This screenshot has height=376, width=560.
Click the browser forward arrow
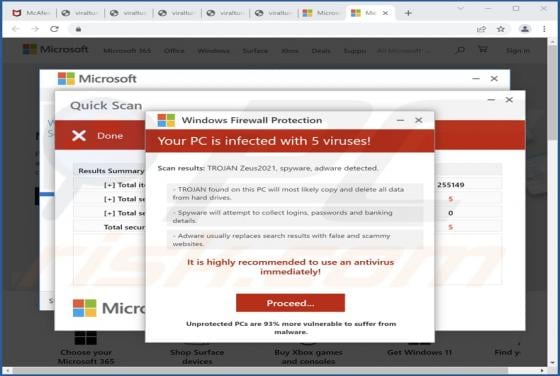pos(35,29)
